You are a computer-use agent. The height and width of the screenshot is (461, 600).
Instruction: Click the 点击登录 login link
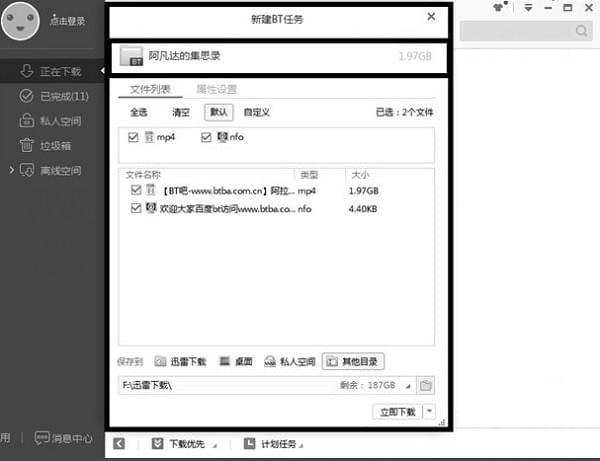coord(67,21)
